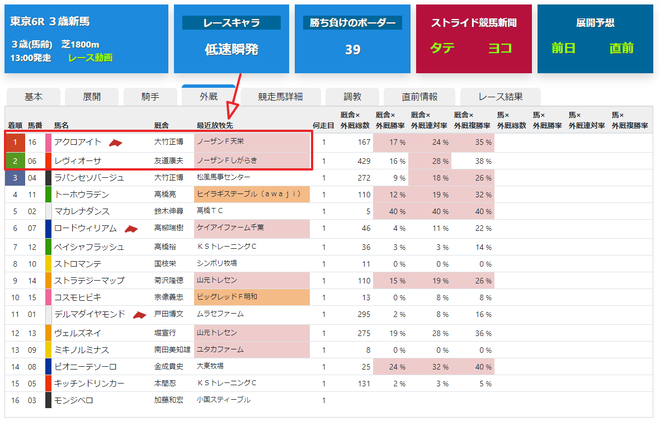Click the レース動画 link
Viewport: 660px width, 421px height.
(90, 58)
